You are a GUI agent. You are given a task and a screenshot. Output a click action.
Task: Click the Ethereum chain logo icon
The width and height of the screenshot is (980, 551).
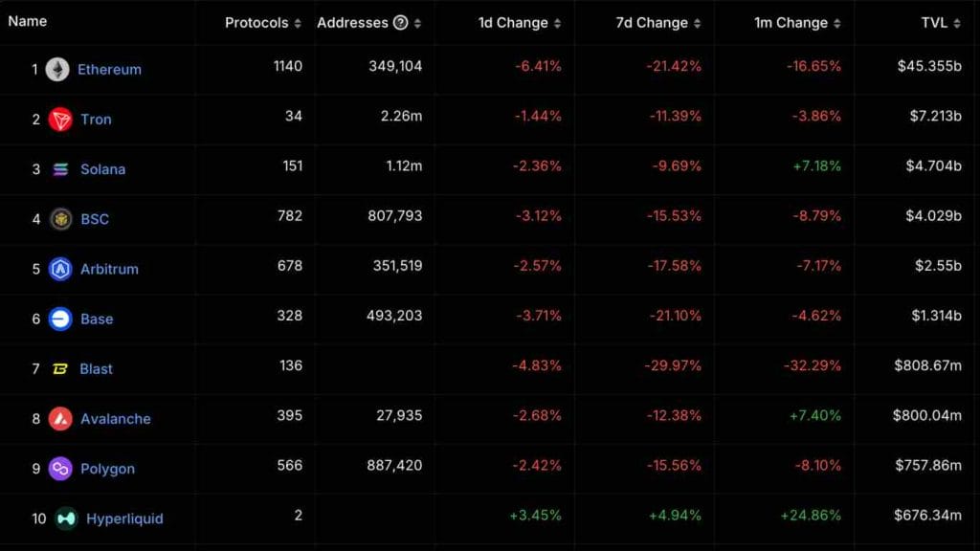coord(57,70)
